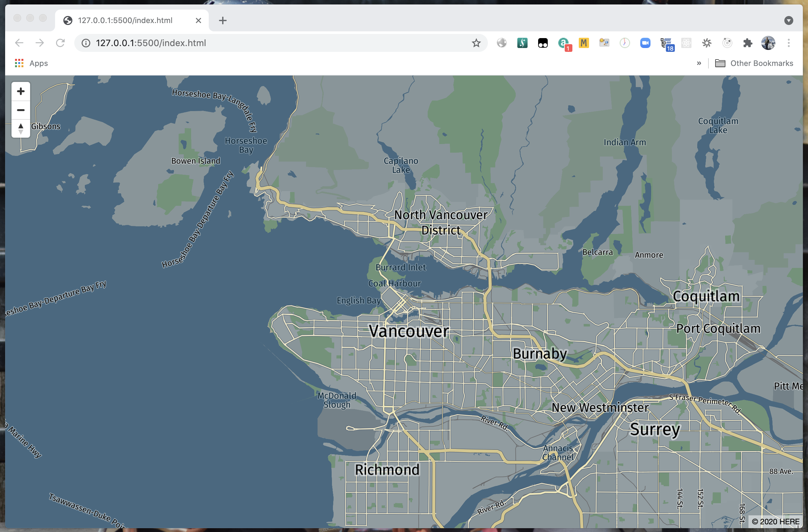
Task: Open the yellow M extension
Action: pyautogui.click(x=584, y=43)
